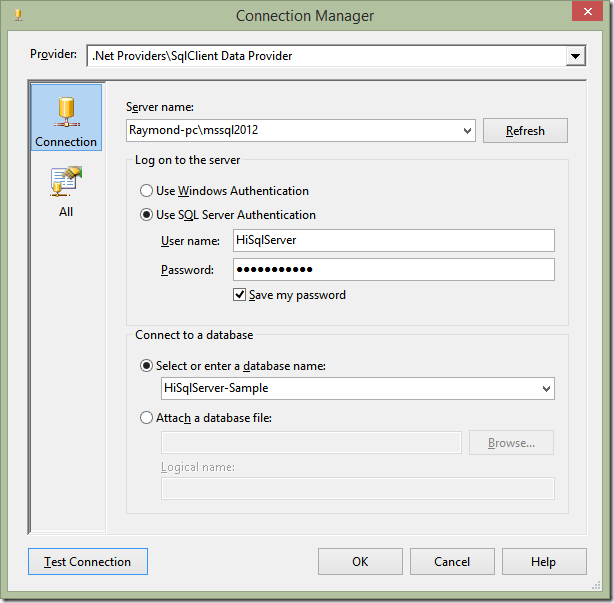
Task: Open the Server name dropdown arrow
Action: click(x=467, y=131)
